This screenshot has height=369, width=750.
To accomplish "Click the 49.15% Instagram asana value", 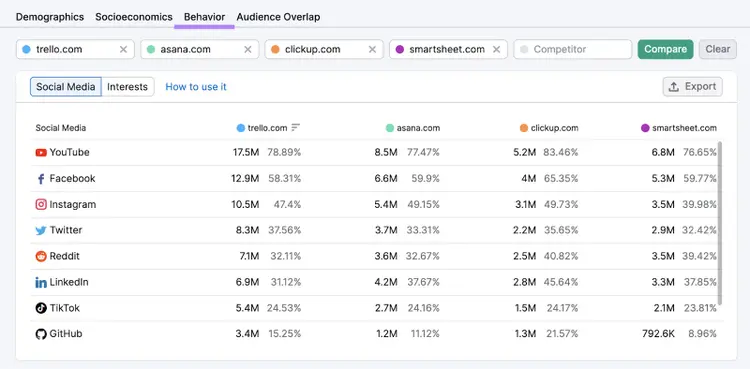I will (423, 204).
